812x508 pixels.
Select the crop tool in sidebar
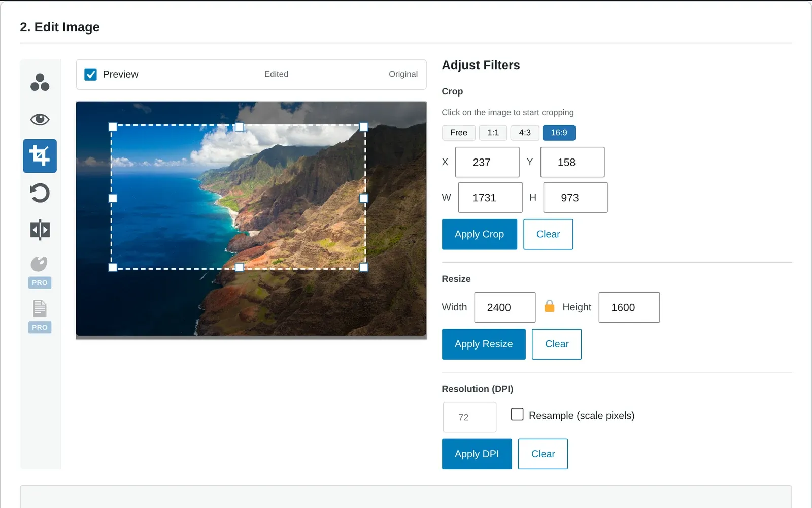pyautogui.click(x=40, y=156)
